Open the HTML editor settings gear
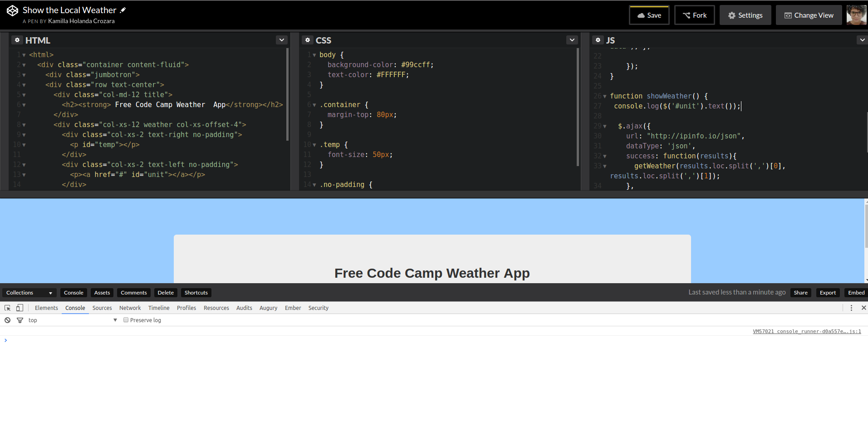The image size is (868, 437). click(x=17, y=40)
